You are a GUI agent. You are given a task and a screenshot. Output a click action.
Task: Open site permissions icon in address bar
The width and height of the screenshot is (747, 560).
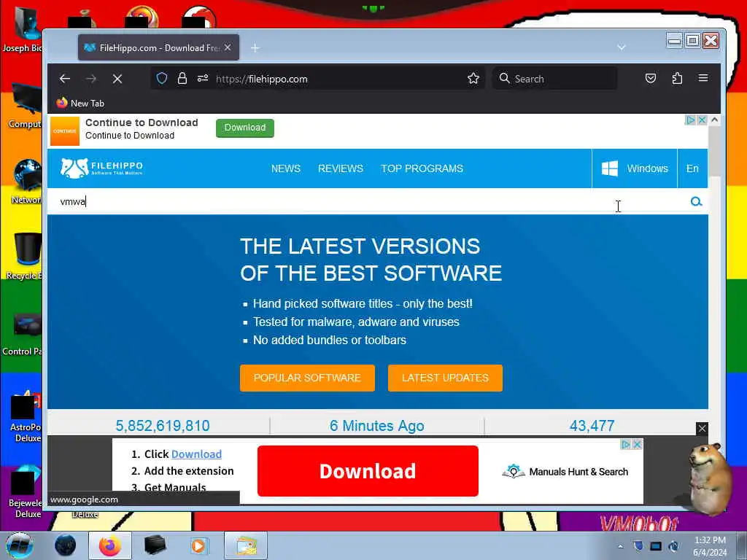pyautogui.click(x=203, y=78)
